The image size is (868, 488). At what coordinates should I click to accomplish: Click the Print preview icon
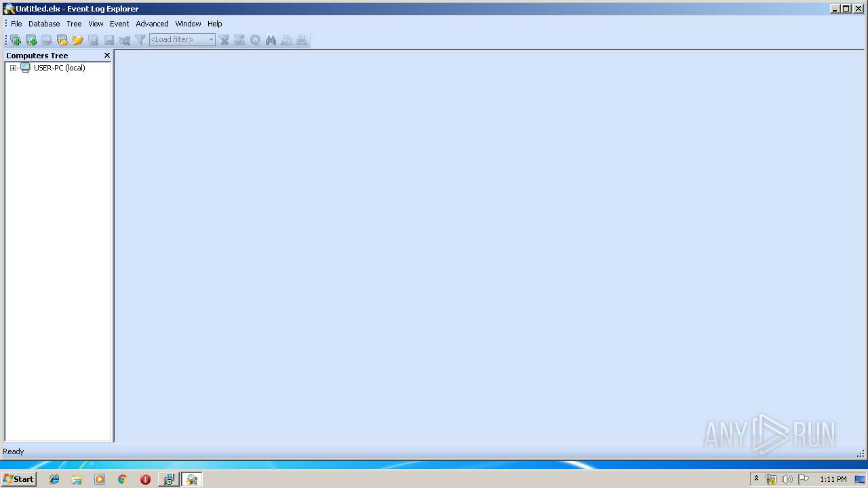(286, 40)
